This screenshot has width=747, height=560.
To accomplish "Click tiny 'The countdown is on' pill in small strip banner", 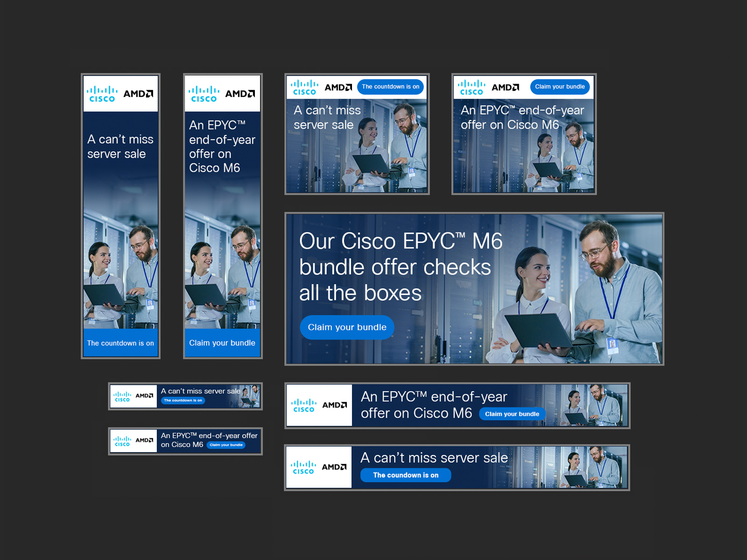I will click(x=183, y=400).
